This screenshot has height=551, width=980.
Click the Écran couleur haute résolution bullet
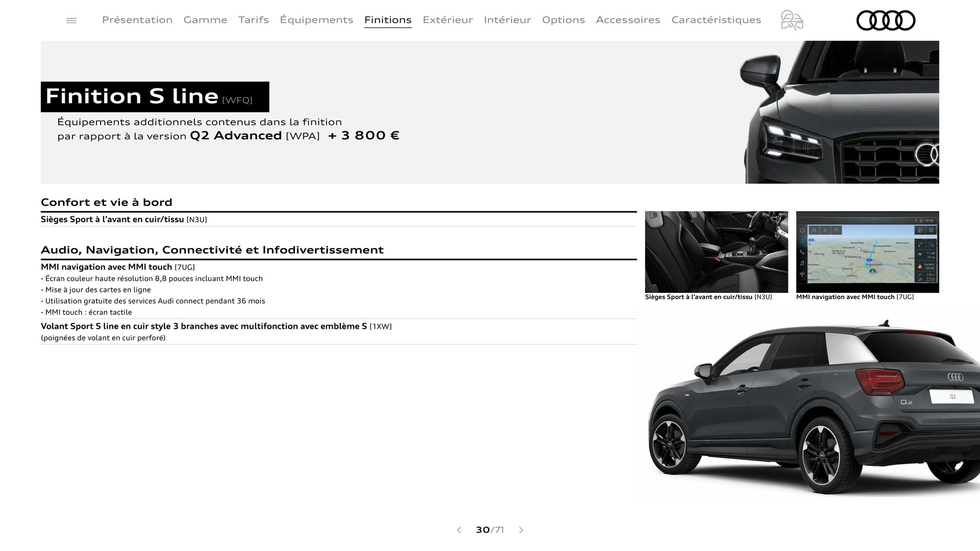coord(152,278)
